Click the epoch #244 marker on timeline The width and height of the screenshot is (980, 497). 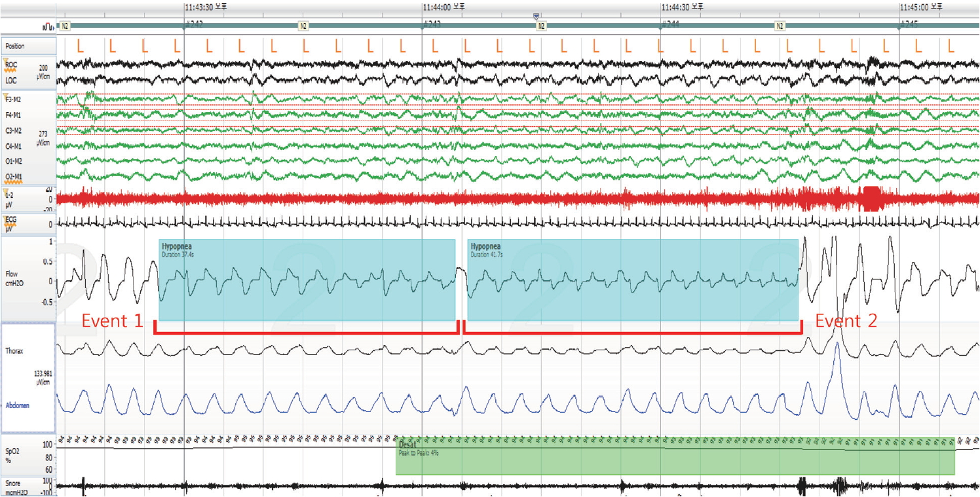click(x=670, y=25)
